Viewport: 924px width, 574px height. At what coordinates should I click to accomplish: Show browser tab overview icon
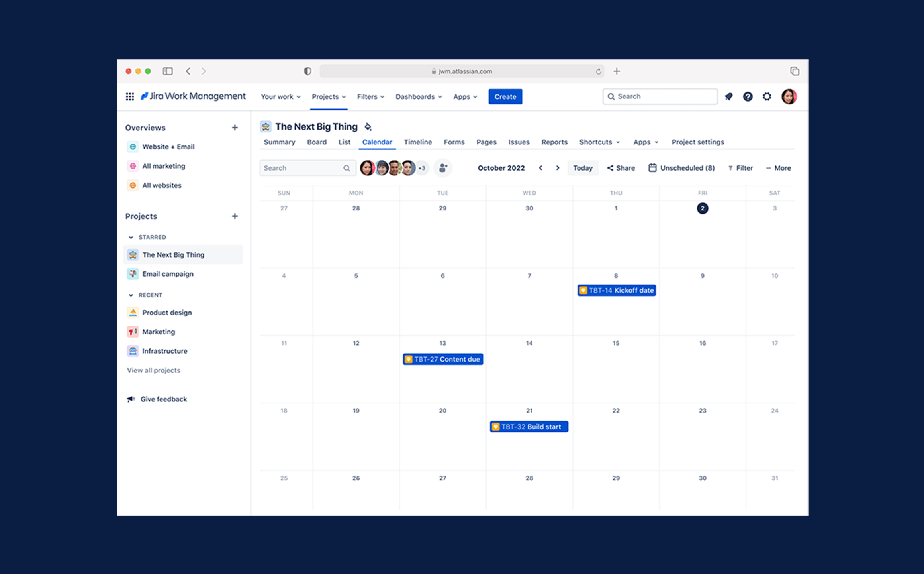795,71
